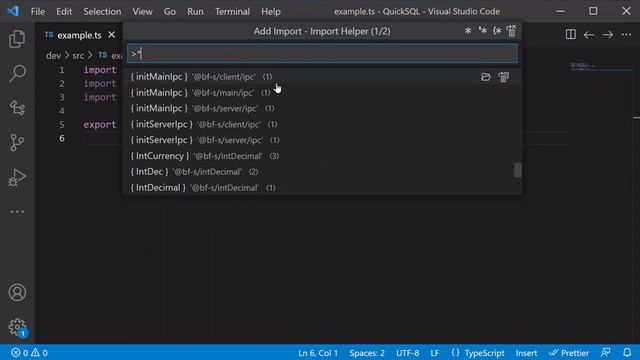This screenshot has height=360, width=640.
Task: Select the IntDecimal import entry
Action: coord(322,187)
